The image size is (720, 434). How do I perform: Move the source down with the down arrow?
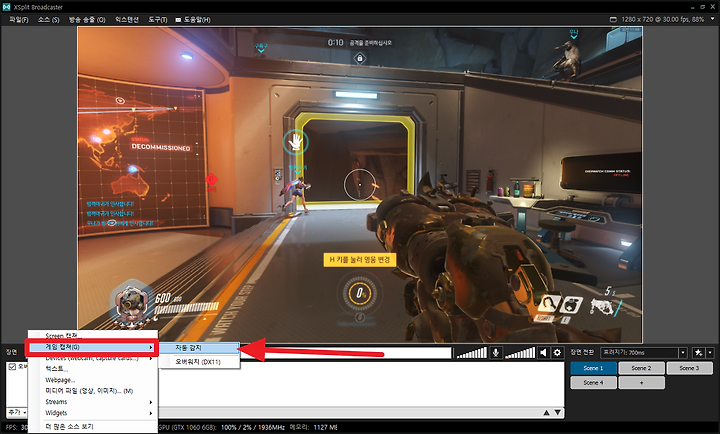pos(557,412)
